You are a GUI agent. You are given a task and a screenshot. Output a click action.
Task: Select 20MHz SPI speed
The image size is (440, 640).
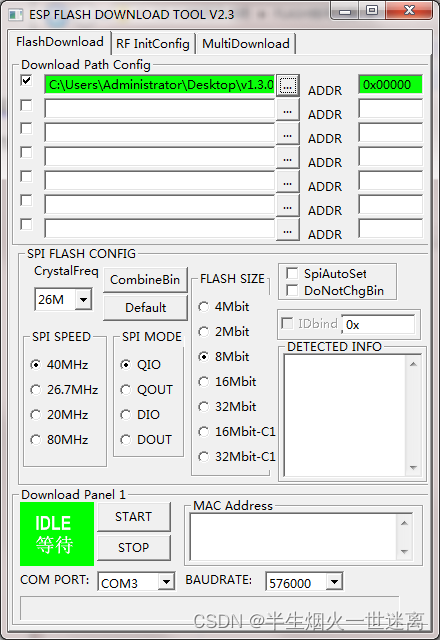(x=36, y=415)
